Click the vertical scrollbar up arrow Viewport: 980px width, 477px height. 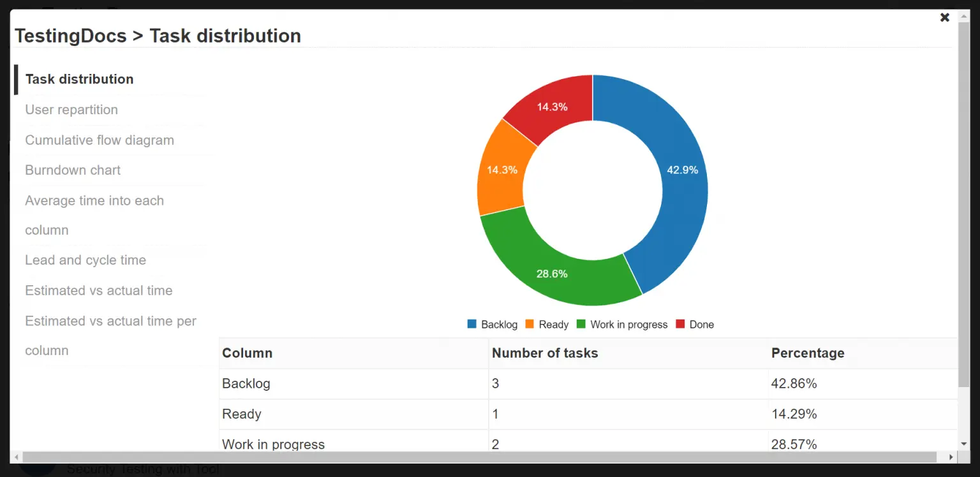click(x=963, y=15)
